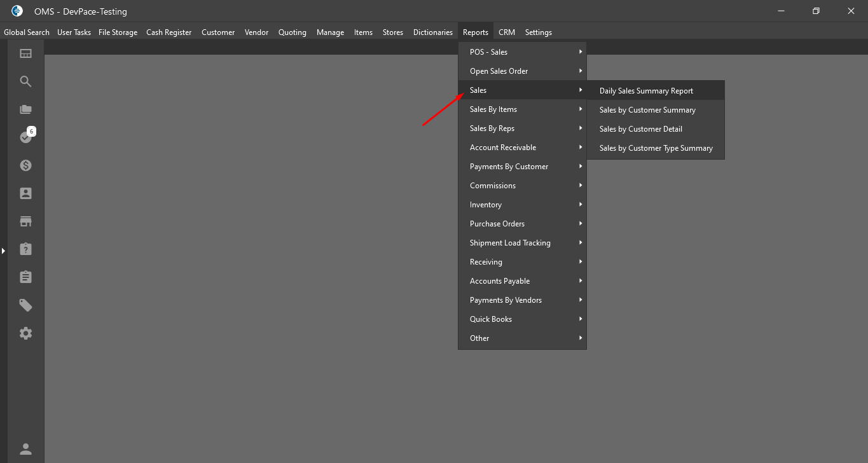This screenshot has height=463, width=868.
Task: Expand the sidebar using the left edge arrow
Action: coord(3,251)
